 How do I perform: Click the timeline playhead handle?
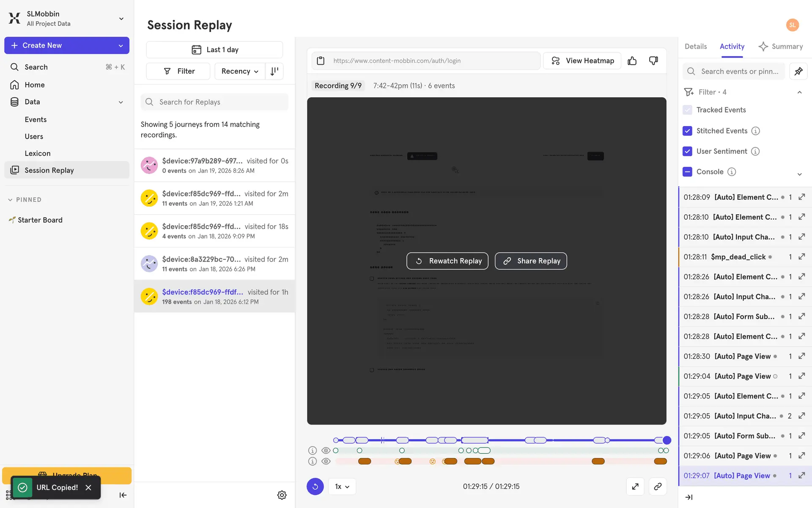667,440
